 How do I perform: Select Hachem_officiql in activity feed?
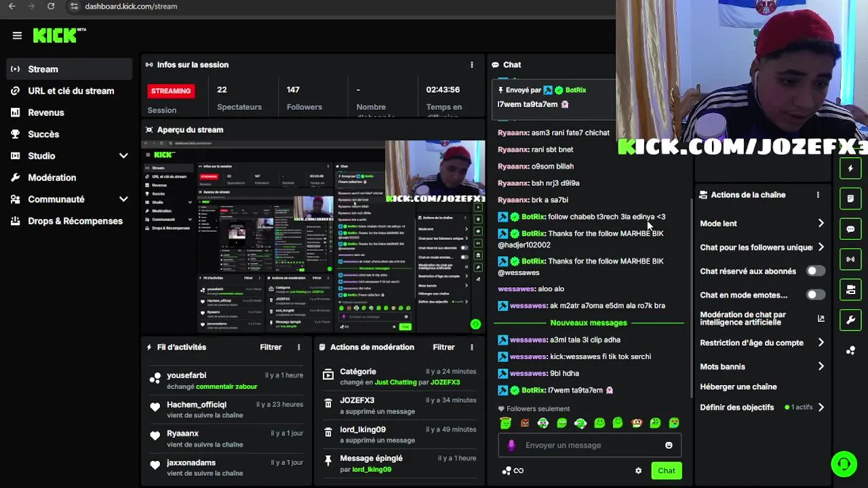click(x=196, y=405)
